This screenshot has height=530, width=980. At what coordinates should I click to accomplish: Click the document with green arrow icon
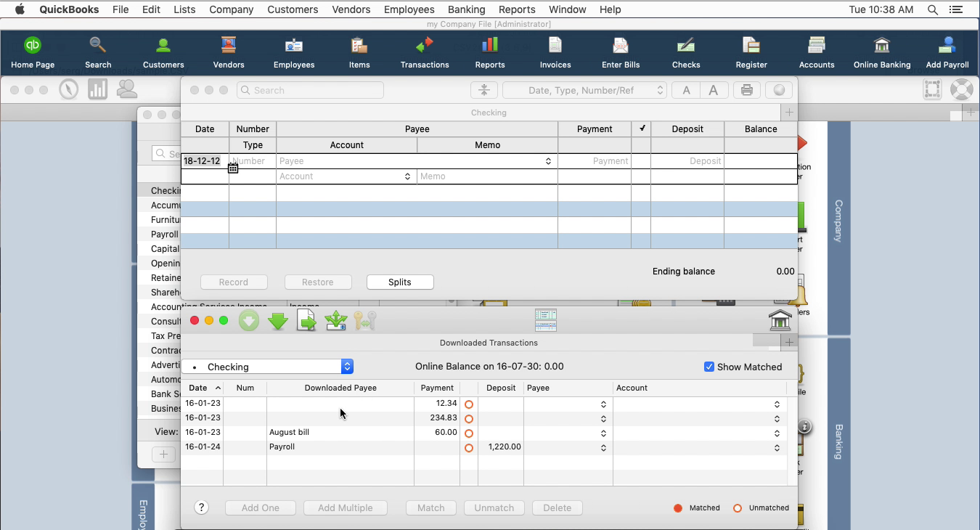[x=307, y=320]
